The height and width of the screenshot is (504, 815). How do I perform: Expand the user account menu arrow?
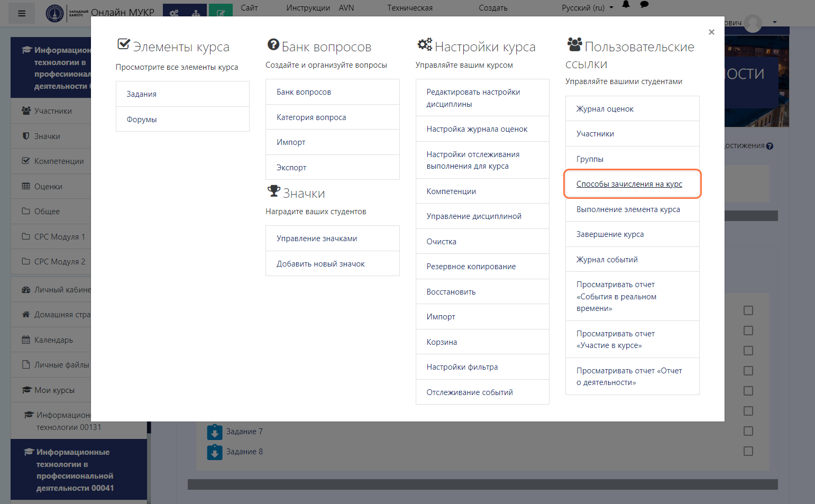point(775,22)
